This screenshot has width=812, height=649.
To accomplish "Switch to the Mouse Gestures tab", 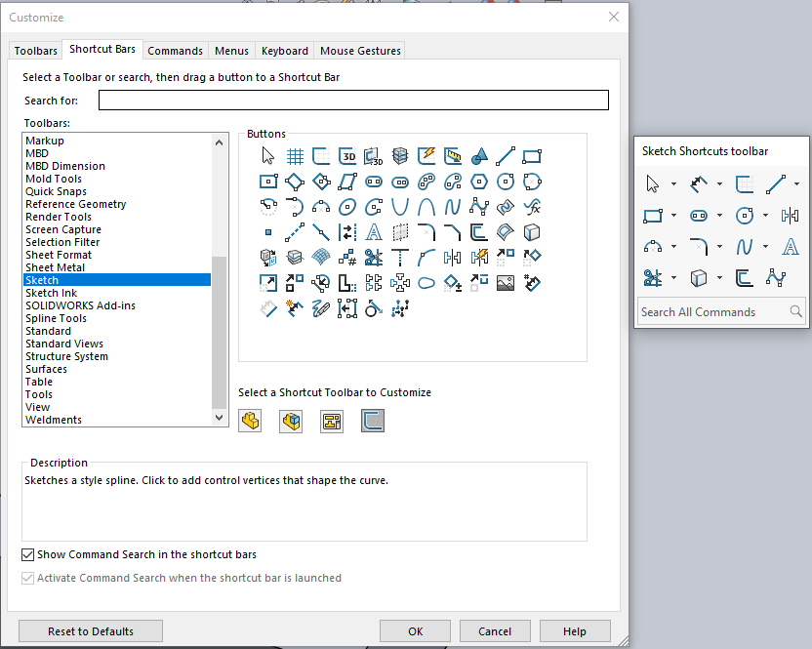I will pos(360,51).
